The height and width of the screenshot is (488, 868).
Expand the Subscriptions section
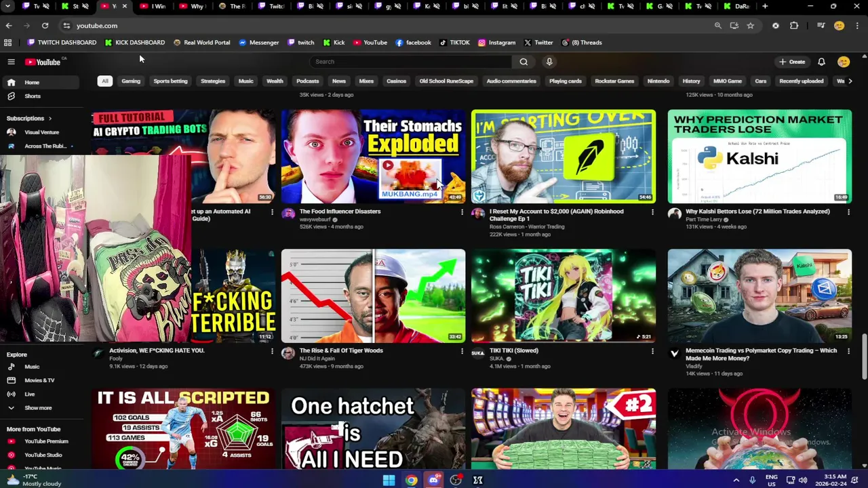[29, 119]
